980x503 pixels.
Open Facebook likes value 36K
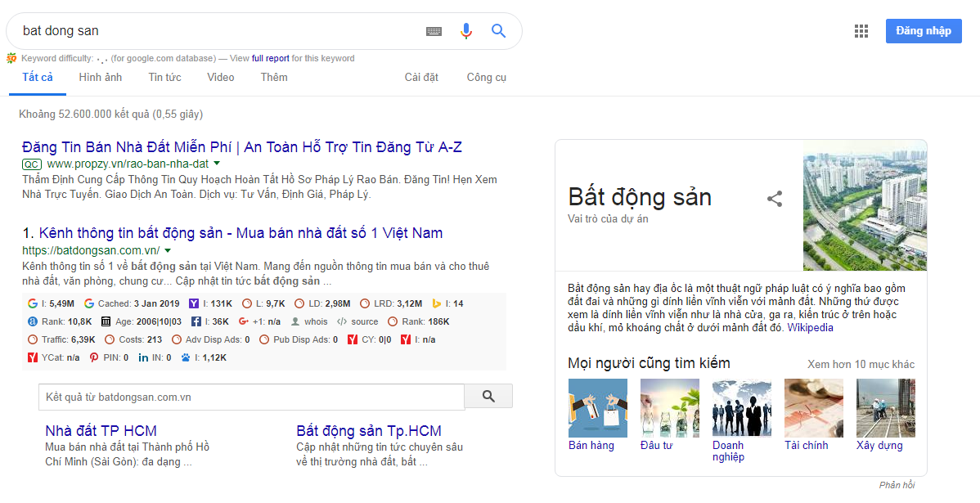click(210, 321)
